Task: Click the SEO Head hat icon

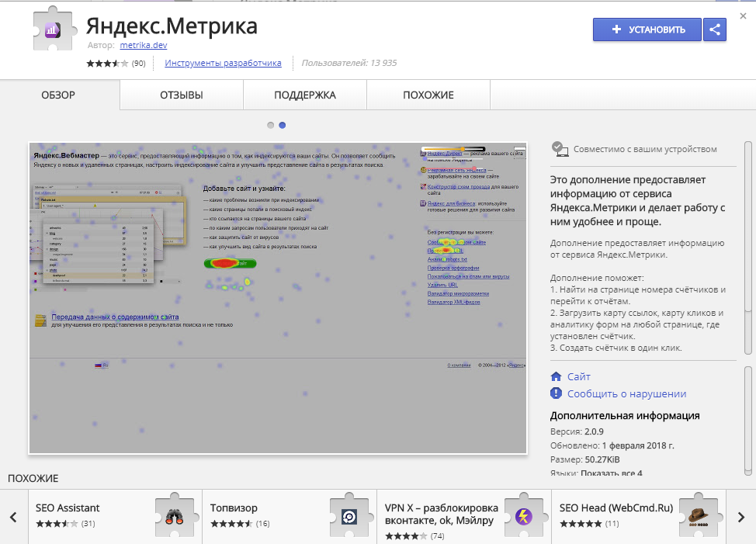Action: (x=698, y=517)
